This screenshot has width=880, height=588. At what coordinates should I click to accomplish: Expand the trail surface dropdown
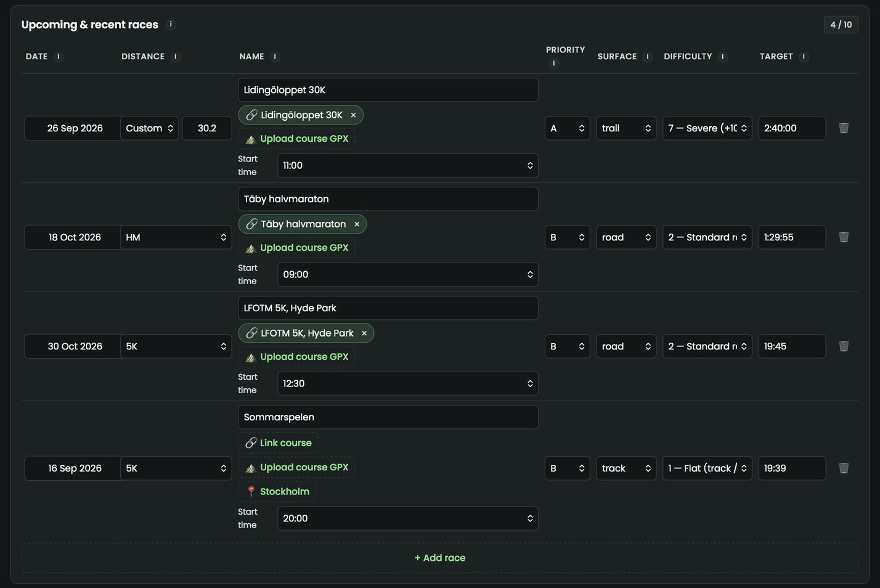[x=626, y=128]
